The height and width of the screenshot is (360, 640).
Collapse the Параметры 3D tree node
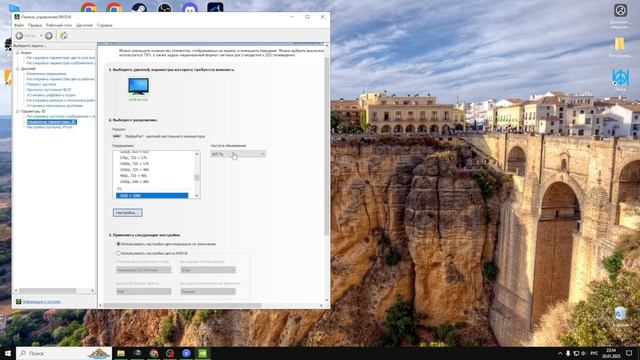[18, 111]
